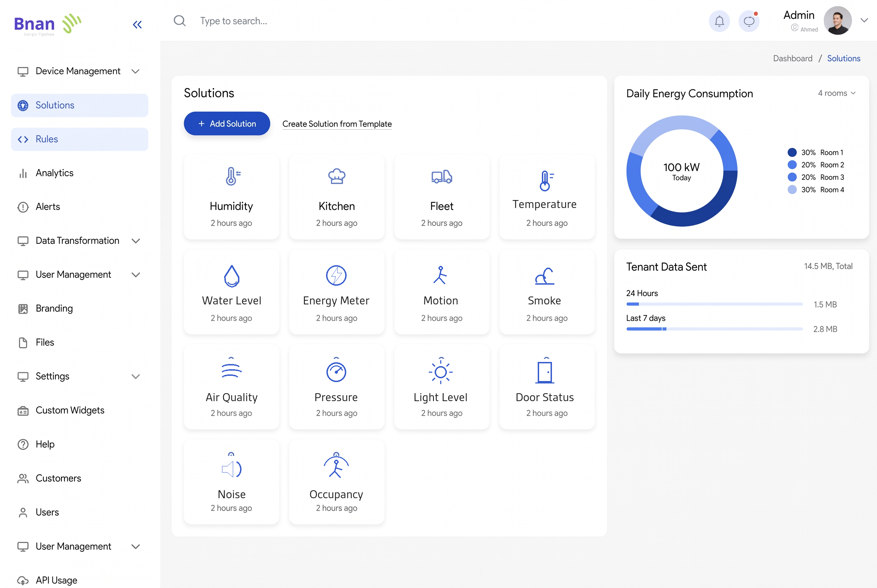Select Rules in the sidebar
The width and height of the screenshot is (877, 588).
[79, 139]
